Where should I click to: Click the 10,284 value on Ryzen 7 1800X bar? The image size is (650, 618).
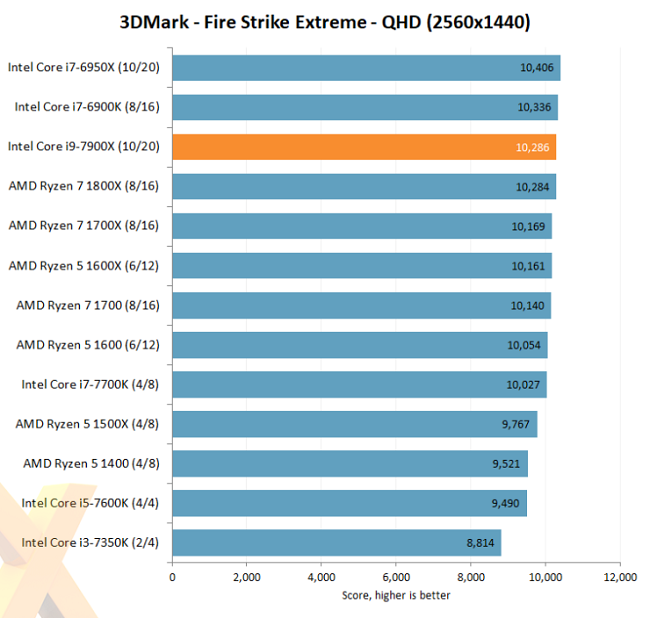pyautogui.click(x=532, y=186)
